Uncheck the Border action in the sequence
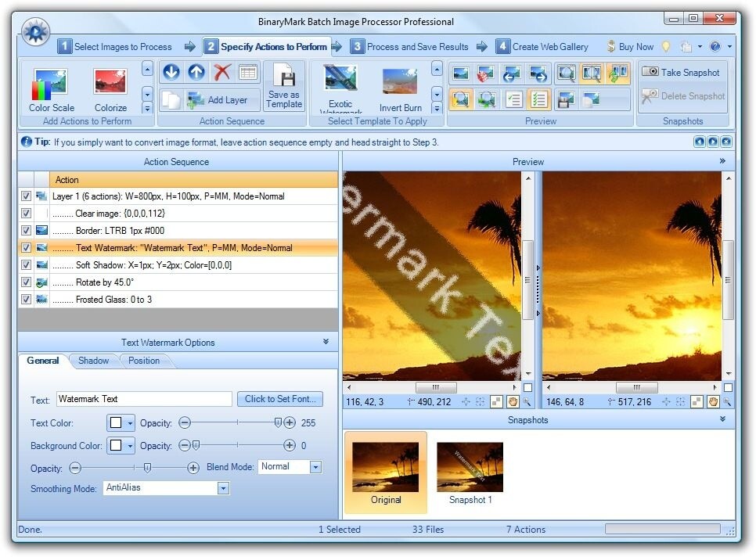The width and height of the screenshot is (756, 557). point(26,230)
